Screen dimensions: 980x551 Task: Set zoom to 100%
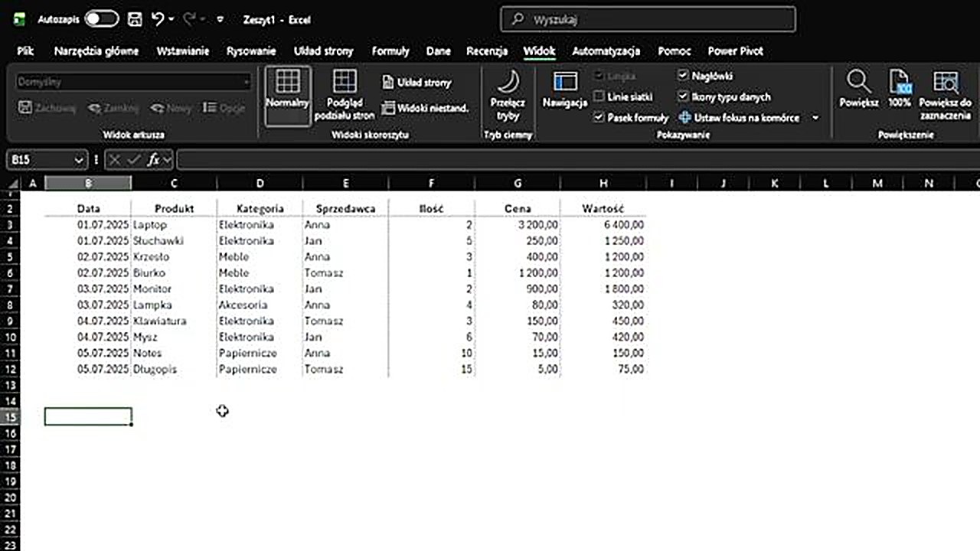pyautogui.click(x=900, y=83)
